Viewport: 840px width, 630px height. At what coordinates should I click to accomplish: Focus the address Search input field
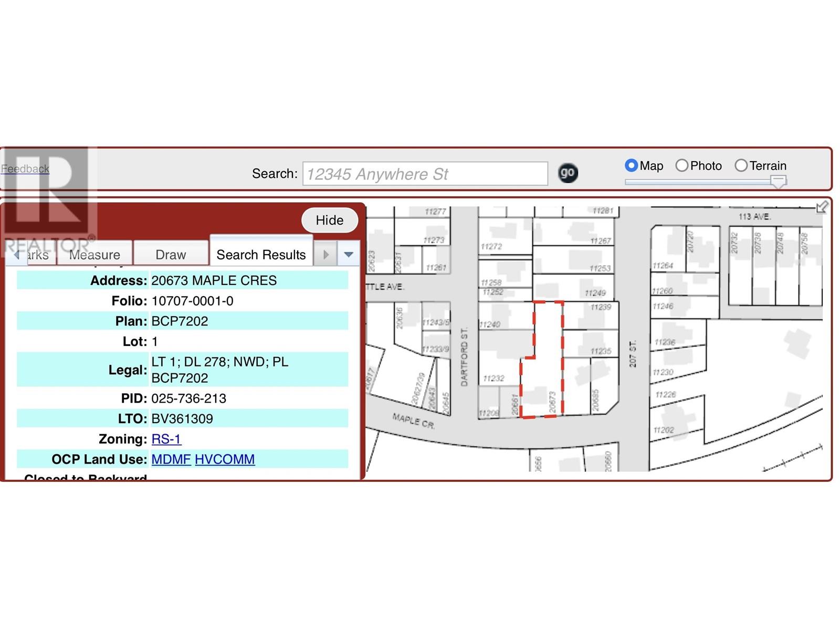pos(425,174)
